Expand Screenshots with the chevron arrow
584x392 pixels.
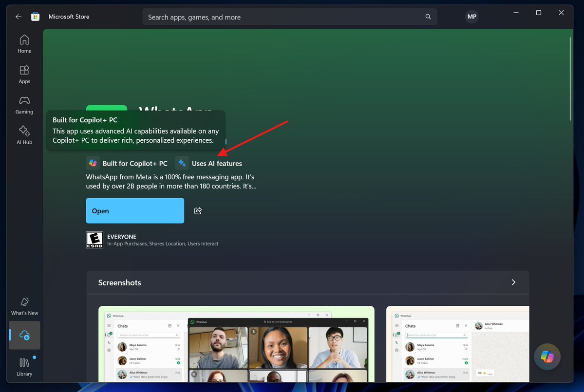pos(513,282)
